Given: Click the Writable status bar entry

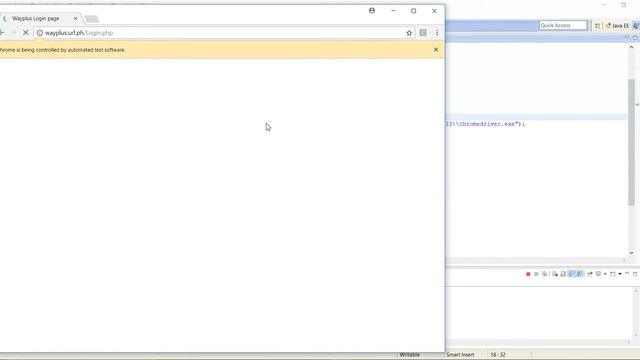Looking at the screenshot, I should pyautogui.click(x=410, y=355).
